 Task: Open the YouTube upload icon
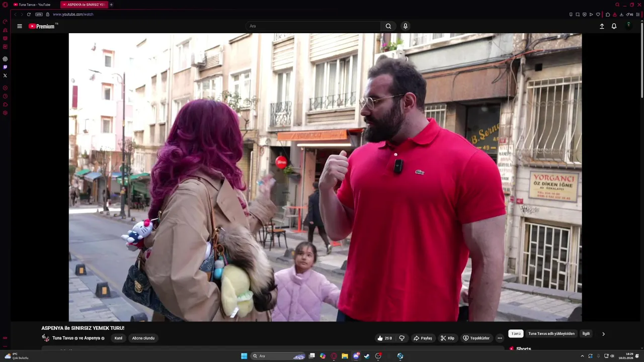[x=602, y=26]
